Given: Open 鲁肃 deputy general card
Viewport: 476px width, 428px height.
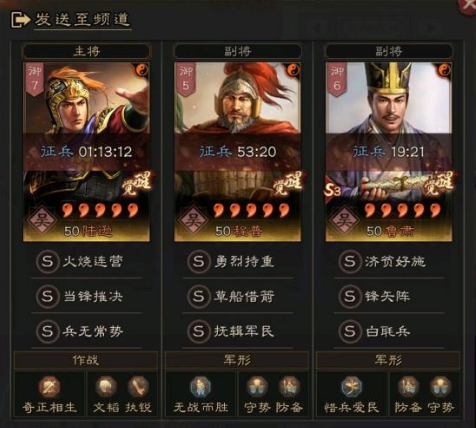Looking at the screenshot, I should pyautogui.click(x=389, y=152).
